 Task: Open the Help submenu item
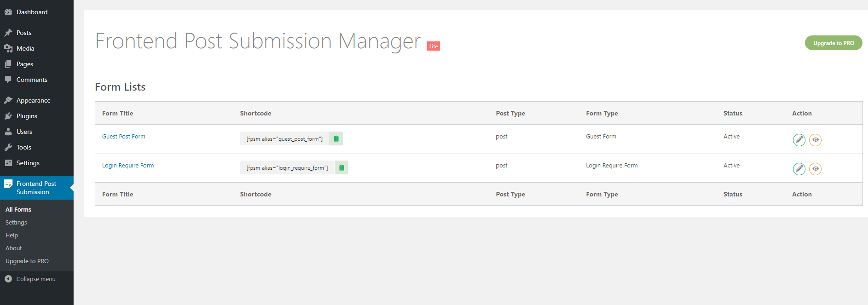point(11,235)
